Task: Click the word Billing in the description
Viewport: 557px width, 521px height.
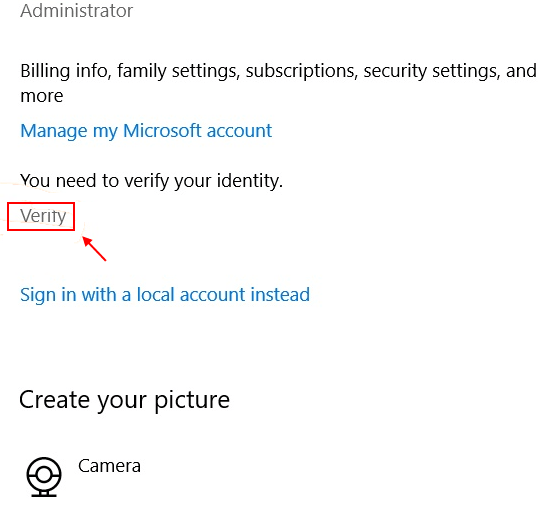Action: click(45, 71)
